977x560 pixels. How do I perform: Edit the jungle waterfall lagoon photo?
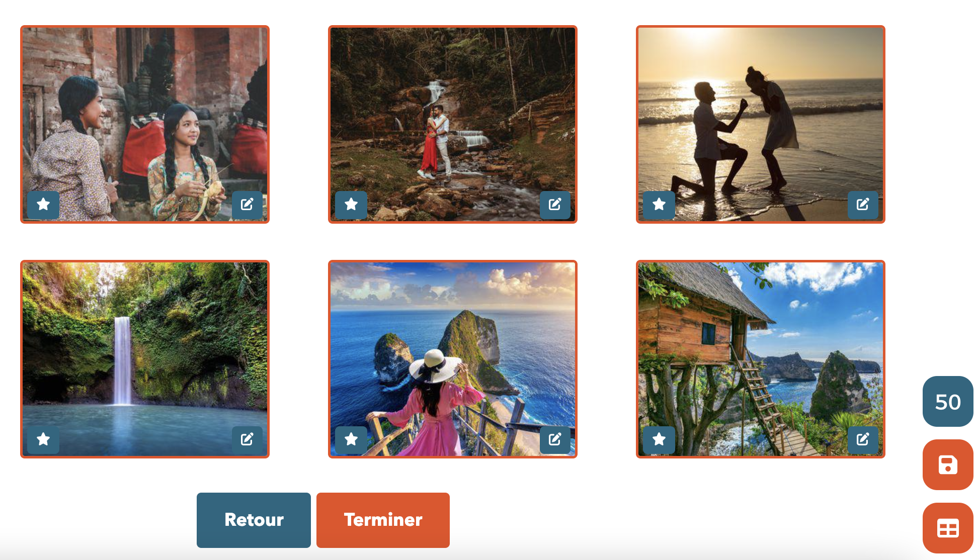click(x=247, y=439)
